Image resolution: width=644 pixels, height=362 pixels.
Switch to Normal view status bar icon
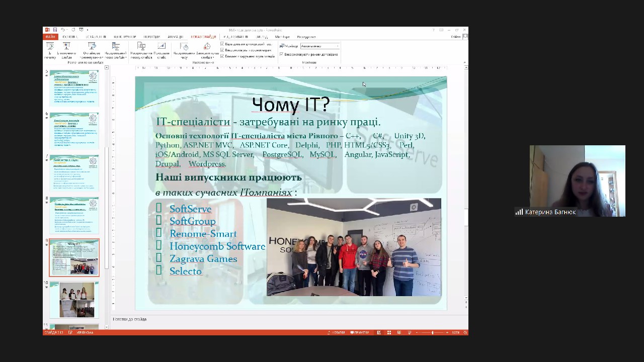pos(379,332)
